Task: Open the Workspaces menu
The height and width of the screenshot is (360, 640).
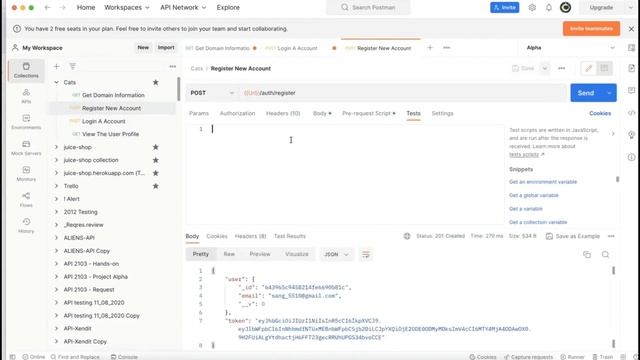Action: (x=127, y=7)
